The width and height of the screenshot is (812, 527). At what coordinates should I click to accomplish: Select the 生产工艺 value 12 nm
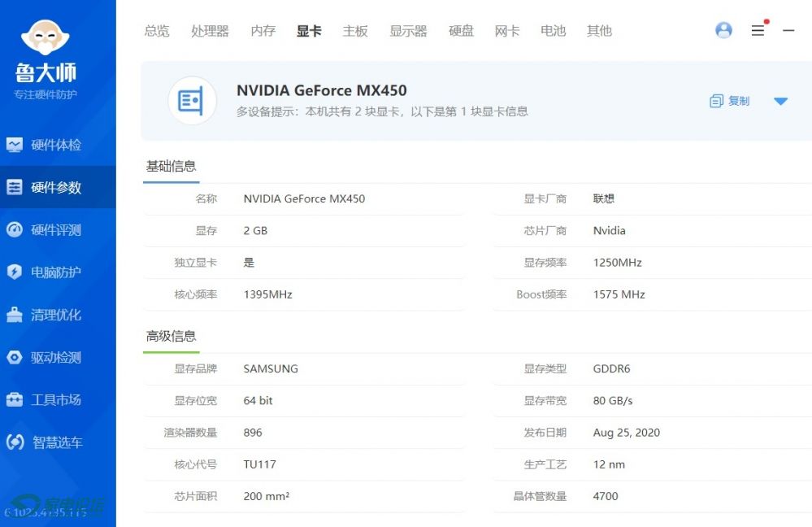[x=609, y=464]
